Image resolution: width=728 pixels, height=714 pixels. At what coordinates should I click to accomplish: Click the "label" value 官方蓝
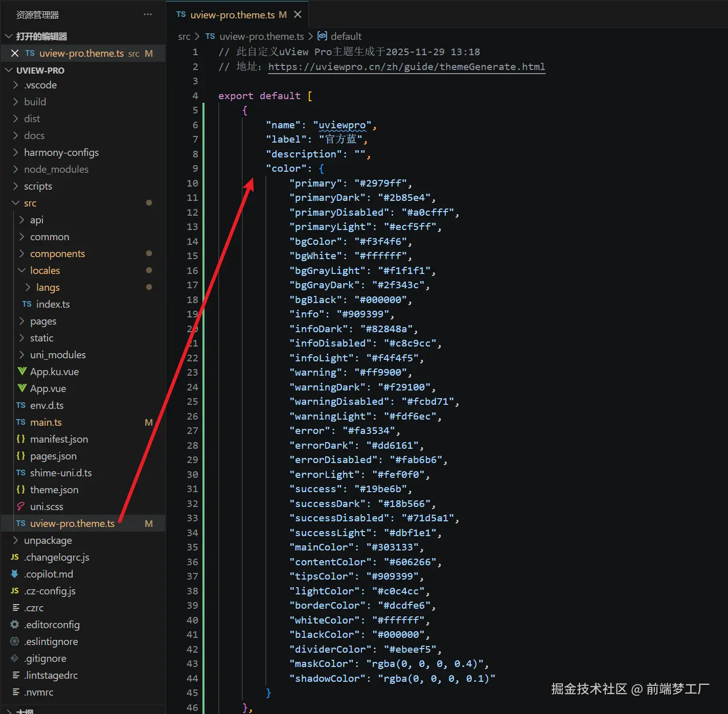340,139
